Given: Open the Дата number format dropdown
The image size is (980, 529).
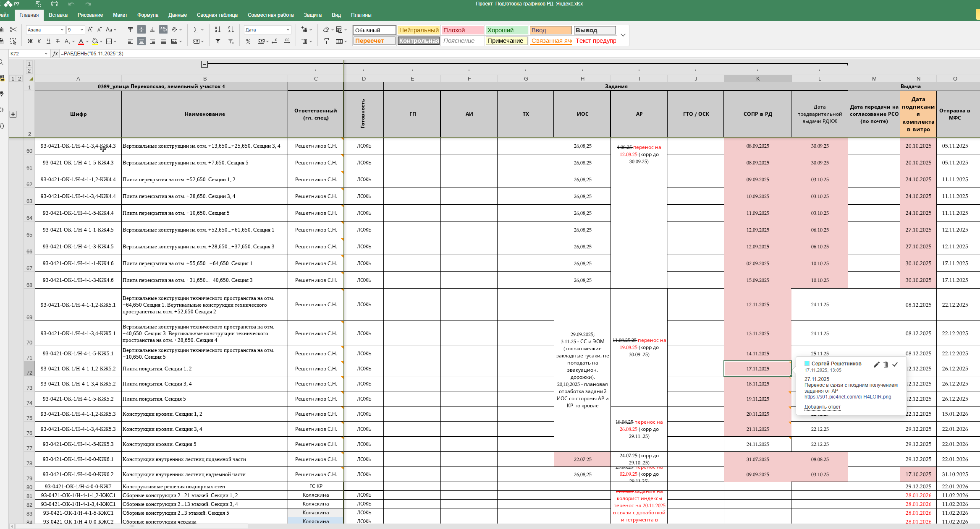Looking at the screenshot, I should (x=288, y=30).
